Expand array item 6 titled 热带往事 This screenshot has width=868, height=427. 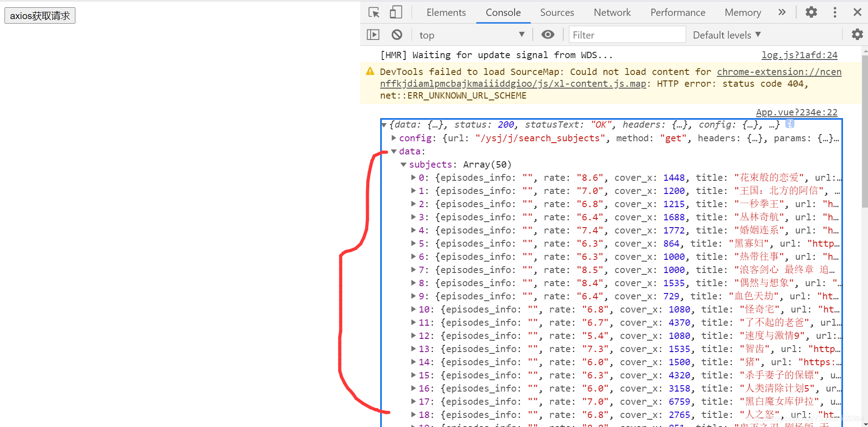tap(413, 257)
